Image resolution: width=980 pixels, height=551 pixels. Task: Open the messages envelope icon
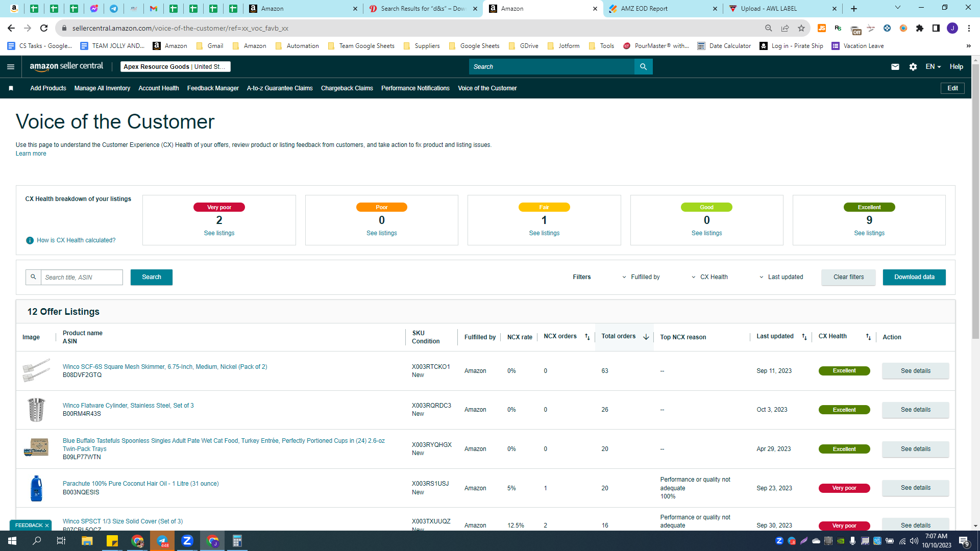895,67
